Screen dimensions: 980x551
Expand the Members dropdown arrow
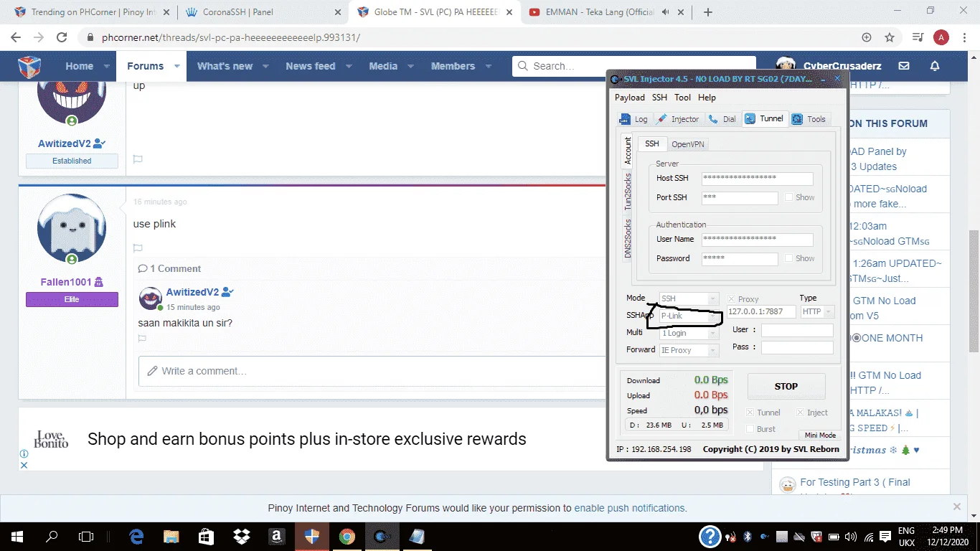[489, 66]
